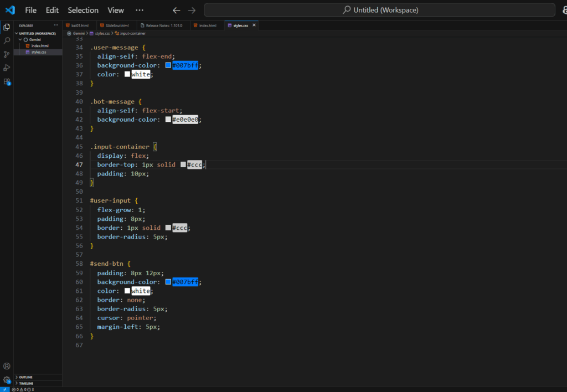Open the Manage gear icon
Screen dimensions: 567x392
tap(7, 380)
